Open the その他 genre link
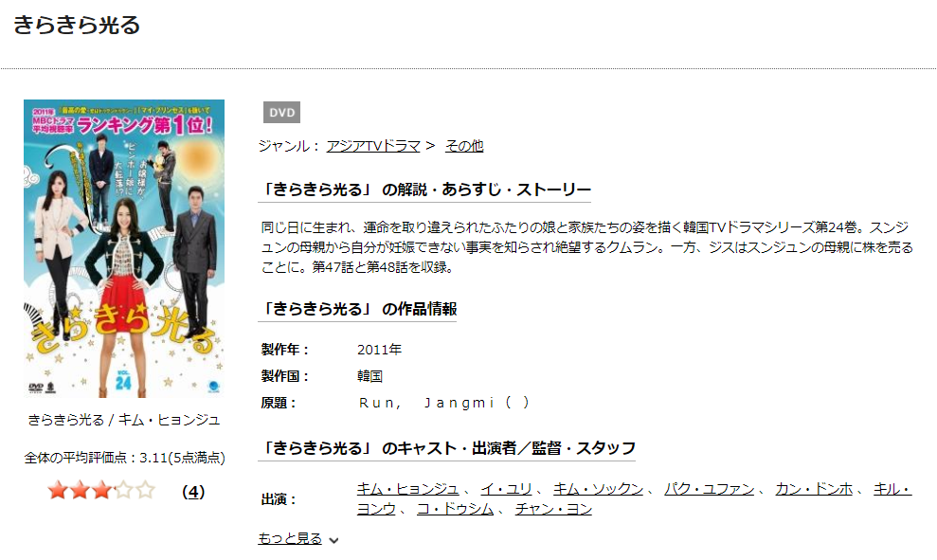Viewport: 937px width, 560px height. [464, 146]
